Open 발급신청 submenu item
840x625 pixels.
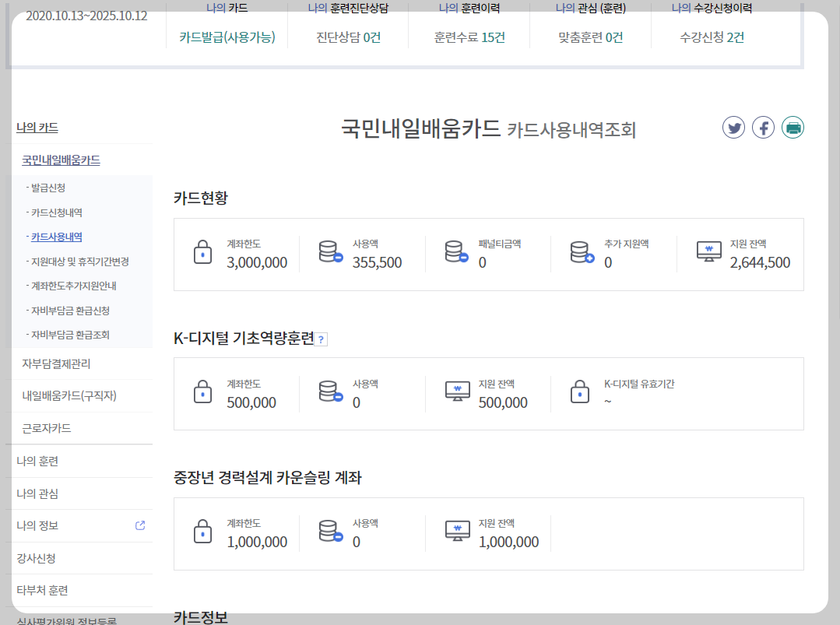48,188
